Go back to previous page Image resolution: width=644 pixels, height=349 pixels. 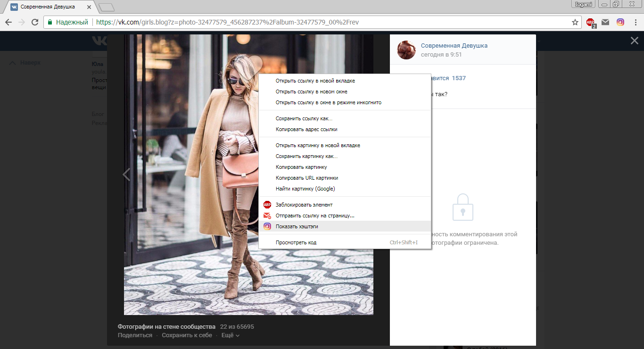coord(8,22)
